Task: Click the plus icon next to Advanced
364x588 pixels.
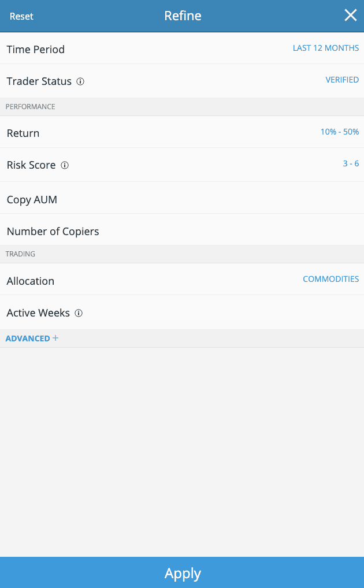Action: click(x=55, y=338)
